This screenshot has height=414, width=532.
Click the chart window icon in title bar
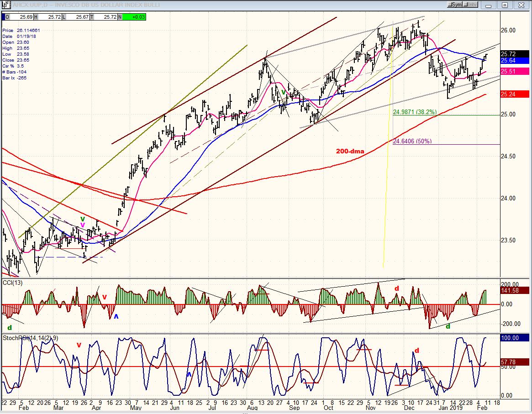[x=4, y=5]
